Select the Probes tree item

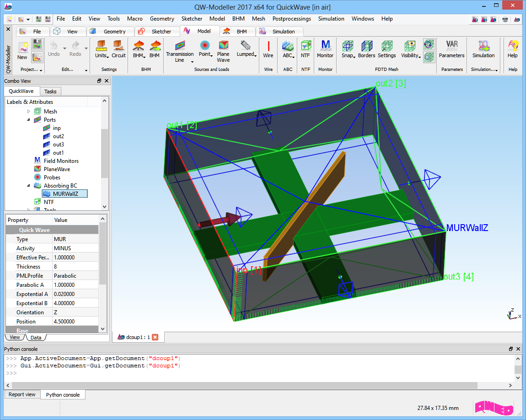click(52, 178)
